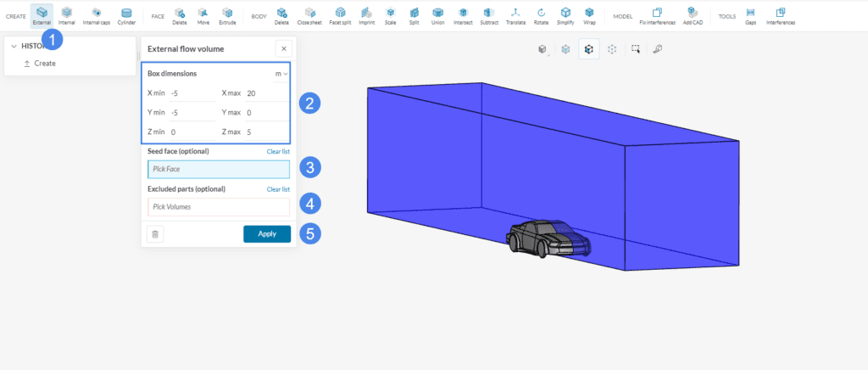The width and height of the screenshot is (868, 370).
Task: Open the Imprint body tool
Action: pos(365,14)
